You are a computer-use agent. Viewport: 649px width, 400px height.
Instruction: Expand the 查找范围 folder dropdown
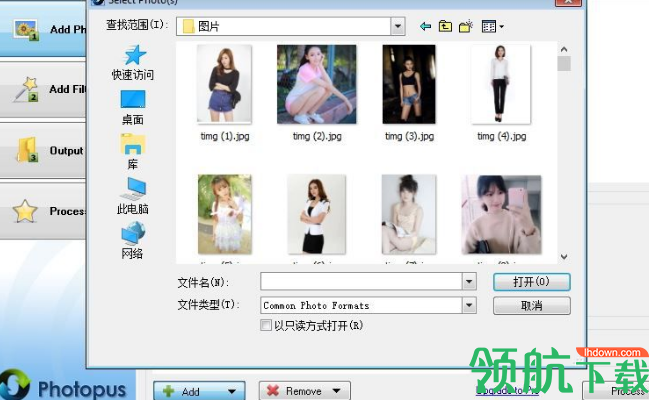pyautogui.click(x=397, y=27)
